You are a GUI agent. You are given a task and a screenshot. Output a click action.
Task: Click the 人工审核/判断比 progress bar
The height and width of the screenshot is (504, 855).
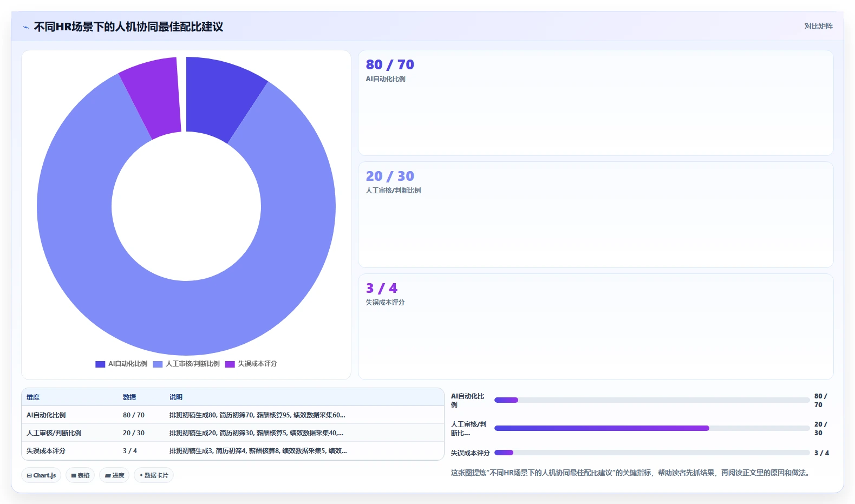pyautogui.click(x=652, y=428)
